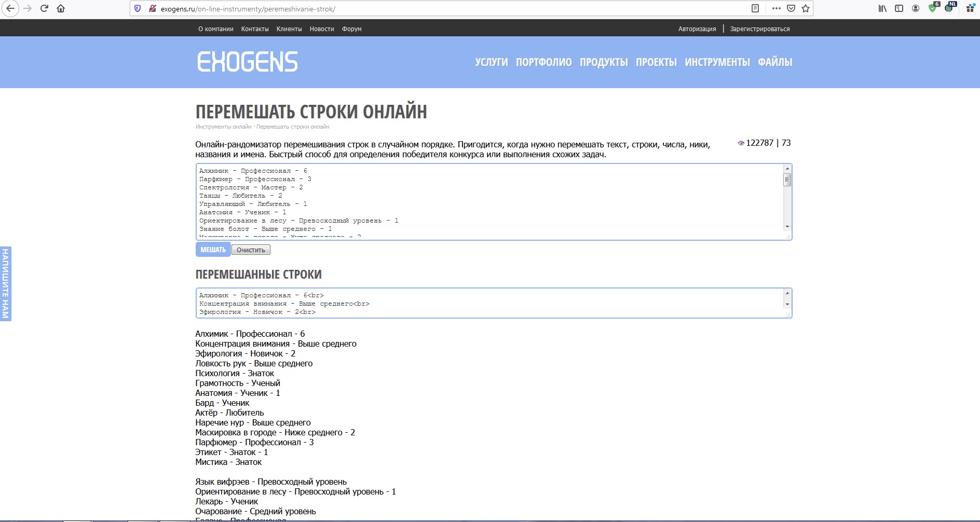This screenshot has width=980, height=522.
Task: Click the insecure connection lock icon
Action: pos(153,8)
